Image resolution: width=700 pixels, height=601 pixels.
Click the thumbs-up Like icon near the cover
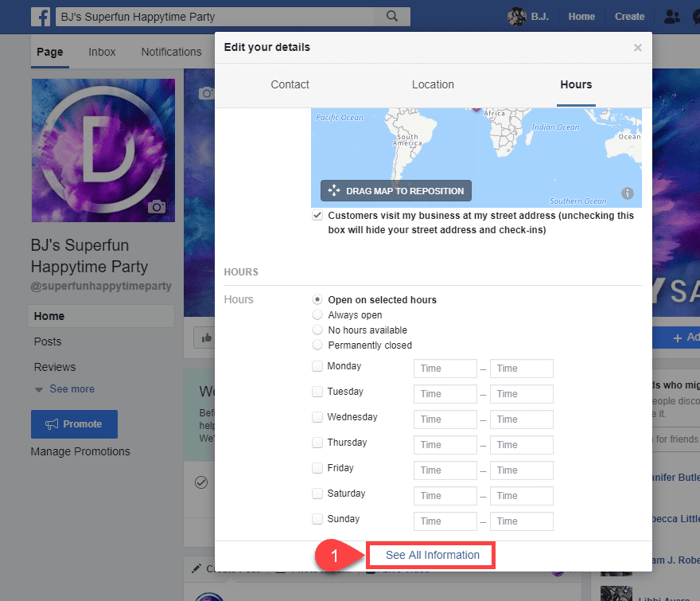[x=206, y=338]
